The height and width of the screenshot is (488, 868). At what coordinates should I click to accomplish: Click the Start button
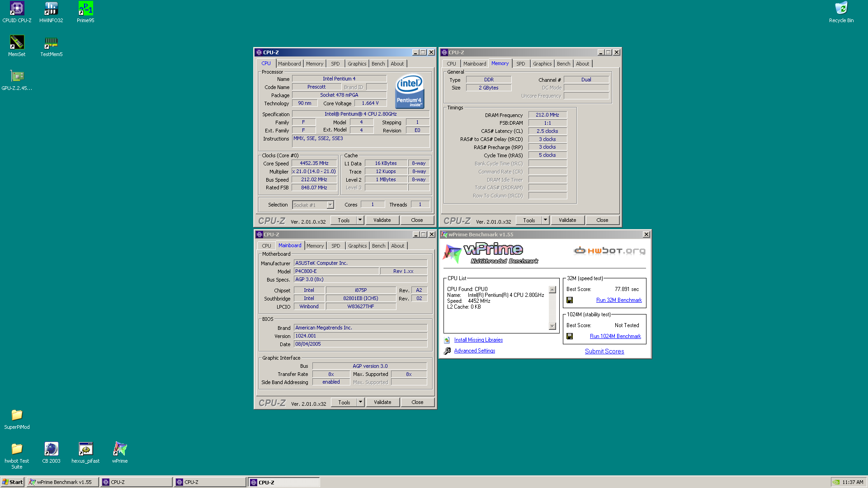(13, 482)
